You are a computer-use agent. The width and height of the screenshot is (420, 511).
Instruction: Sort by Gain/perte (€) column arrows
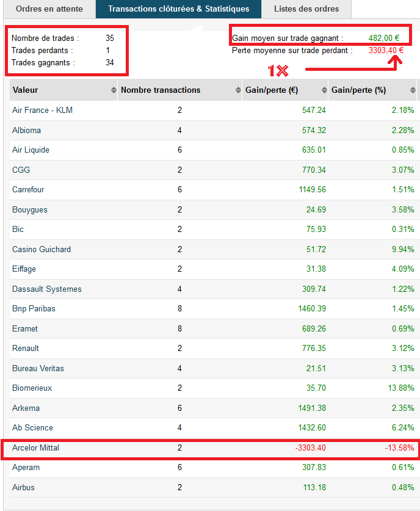(324, 90)
